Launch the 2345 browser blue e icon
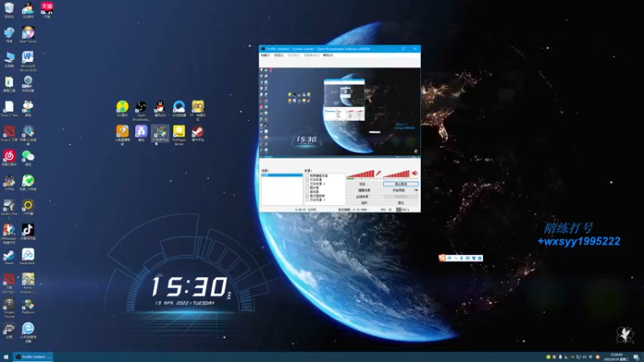The height and width of the screenshot is (362, 644). (x=27, y=331)
